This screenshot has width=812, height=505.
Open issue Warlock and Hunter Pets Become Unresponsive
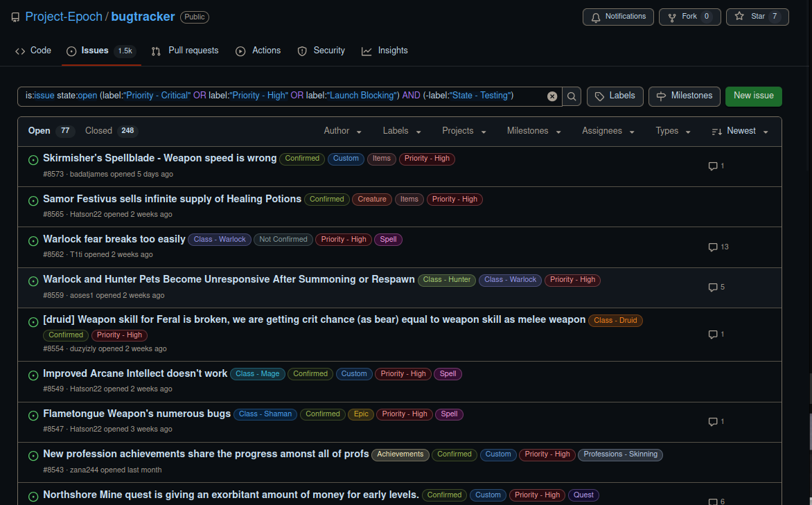pos(229,280)
